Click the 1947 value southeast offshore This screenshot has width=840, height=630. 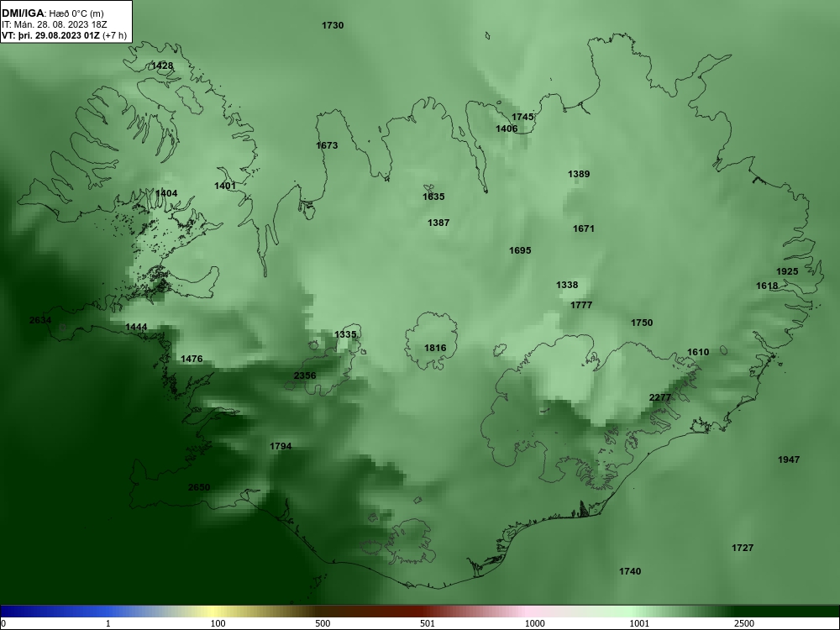click(789, 459)
